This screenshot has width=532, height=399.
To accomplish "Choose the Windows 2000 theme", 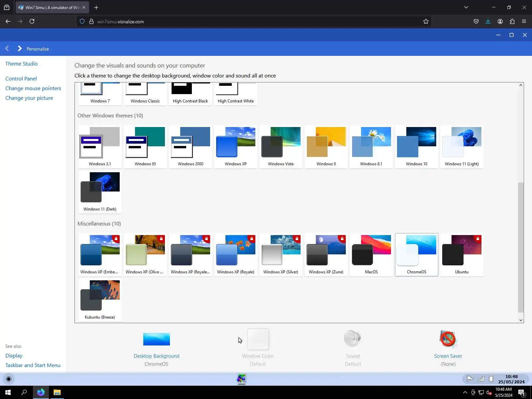I will click(191, 147).
